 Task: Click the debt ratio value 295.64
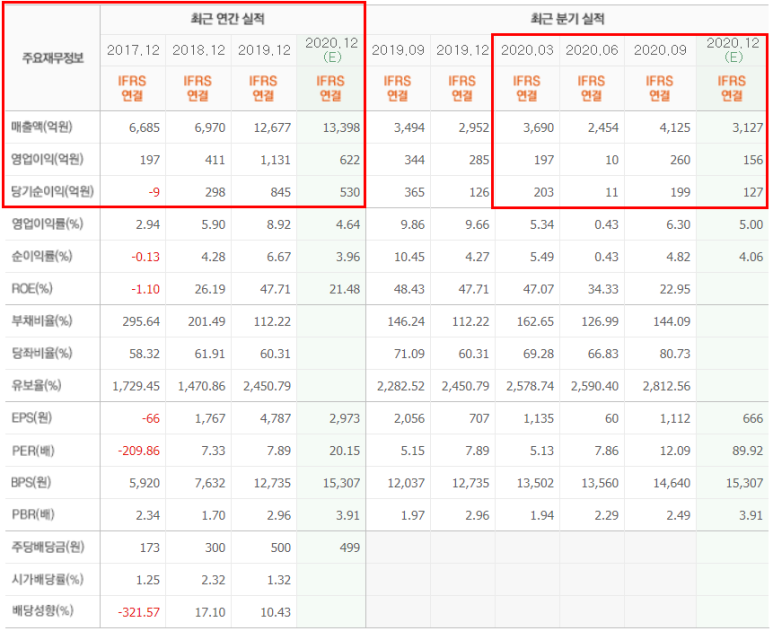click(x=141, y=322)
